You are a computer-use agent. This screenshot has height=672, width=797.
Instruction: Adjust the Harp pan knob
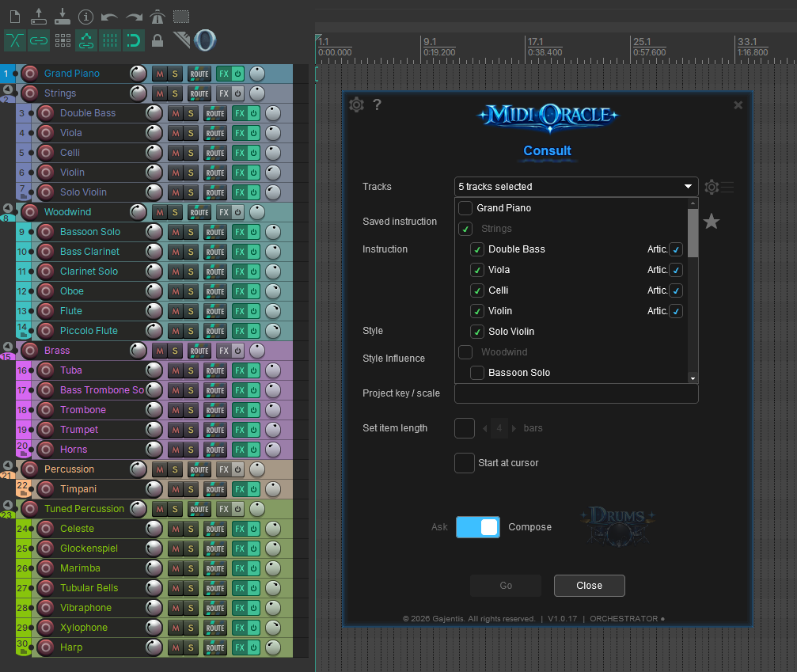pos(273,647)
